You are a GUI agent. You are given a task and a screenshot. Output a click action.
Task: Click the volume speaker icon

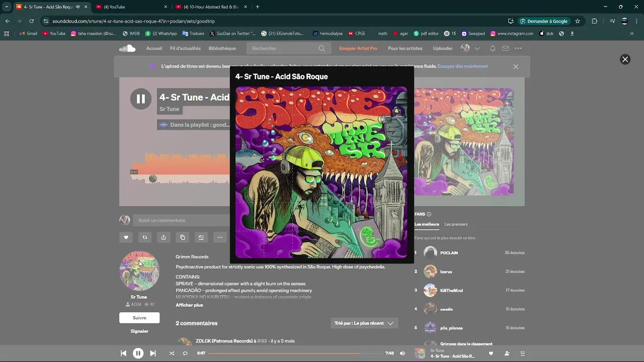402,353
